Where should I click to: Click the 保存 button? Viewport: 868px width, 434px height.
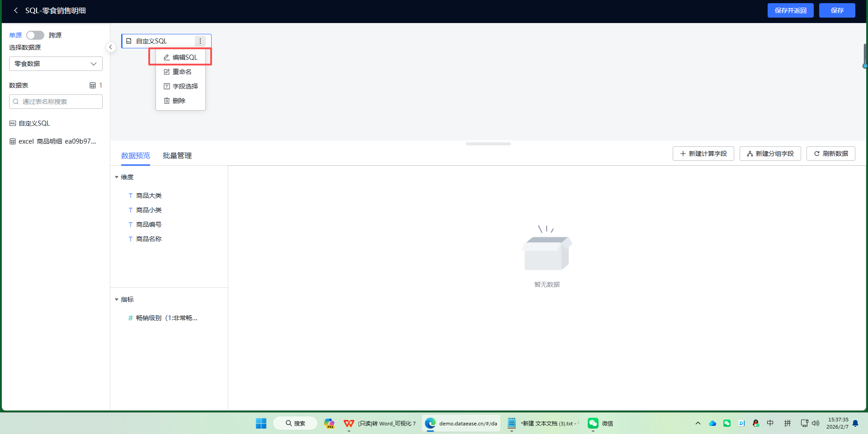pos(837,10)
